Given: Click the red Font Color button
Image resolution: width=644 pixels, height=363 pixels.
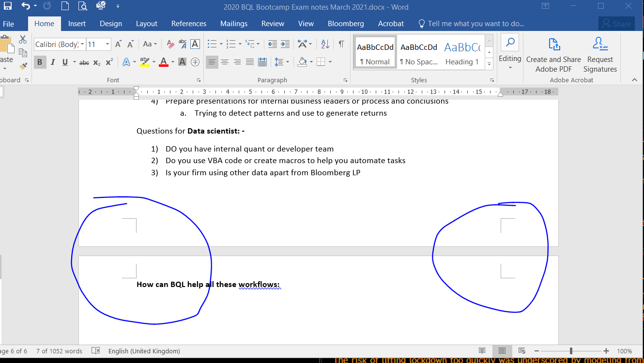Looking at the screenshot, I should coord(163,62).
